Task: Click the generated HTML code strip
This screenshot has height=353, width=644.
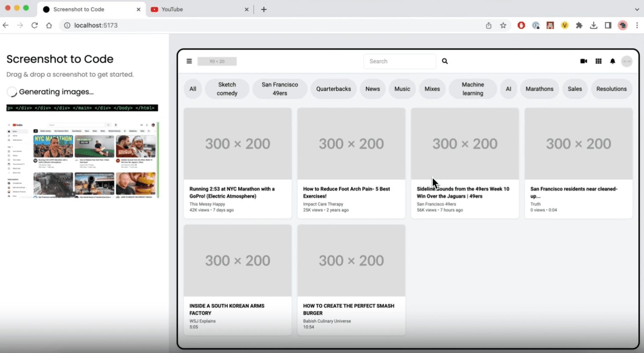Action: 82,108
